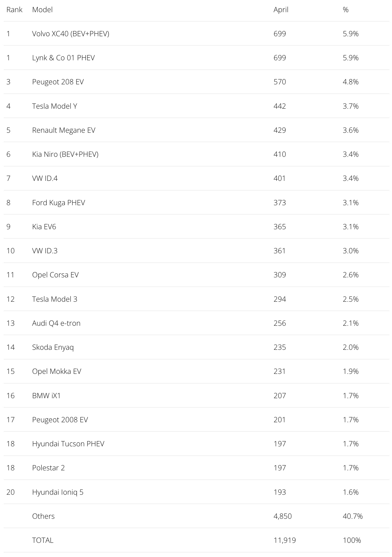Click the Model column header
The height and width of the screenshot is (557, 392).
pyautogui.click(x=42, y=10)
